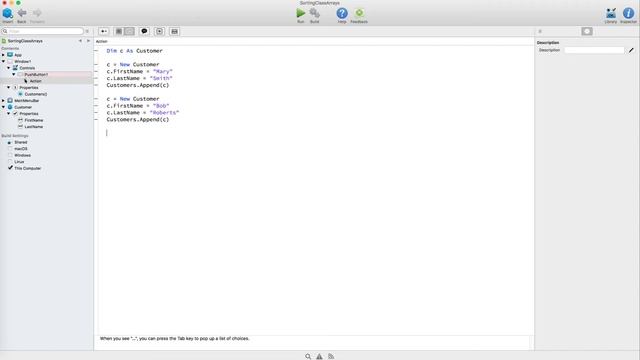The width and height of the screenshot is (640, 360).
Task: Click the line c.FirstName = "Mary"
Action: pyautogui.click(x=139, y=71)
